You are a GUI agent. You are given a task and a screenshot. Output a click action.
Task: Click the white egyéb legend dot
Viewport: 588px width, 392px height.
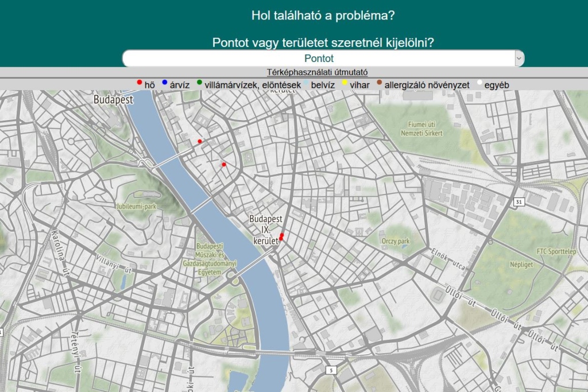coord(479,82)
